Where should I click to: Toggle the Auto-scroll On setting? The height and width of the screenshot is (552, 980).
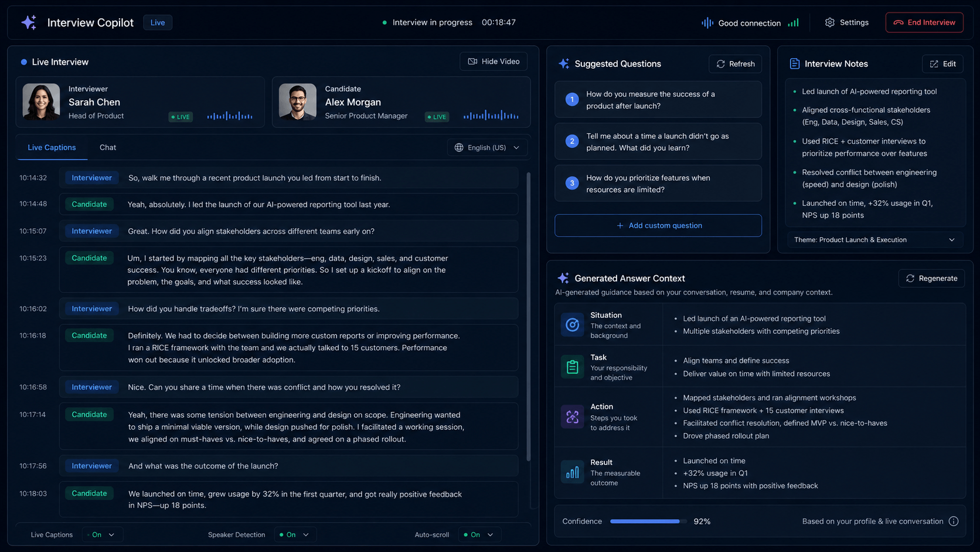point(479,534)
